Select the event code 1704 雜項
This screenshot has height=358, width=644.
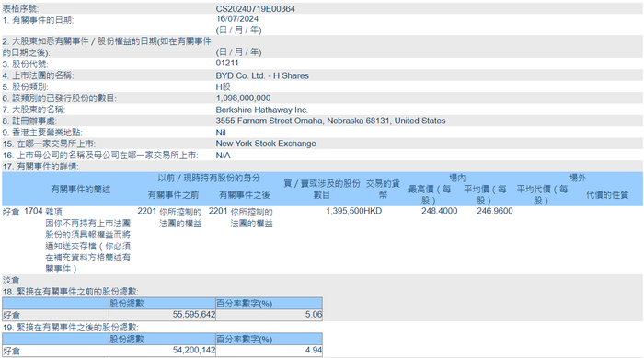(x=43, y=211)
